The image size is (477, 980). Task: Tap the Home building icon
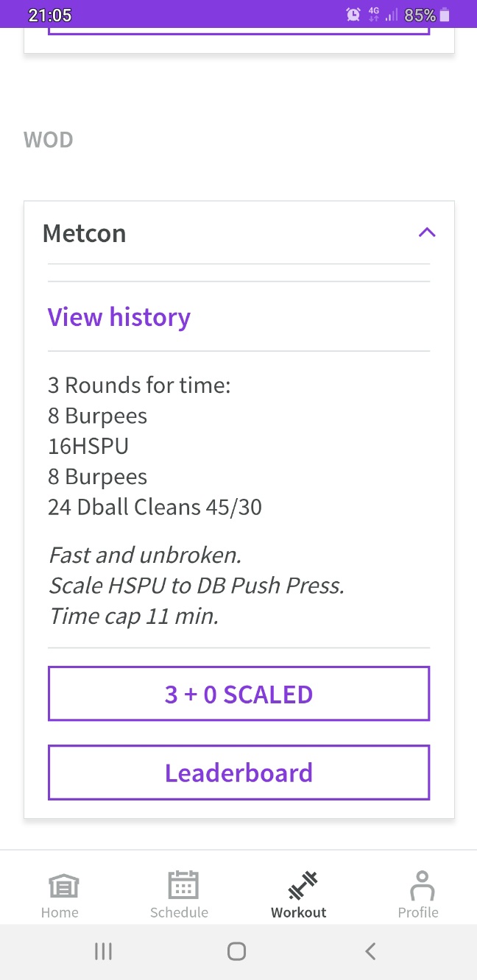point(60,887)
